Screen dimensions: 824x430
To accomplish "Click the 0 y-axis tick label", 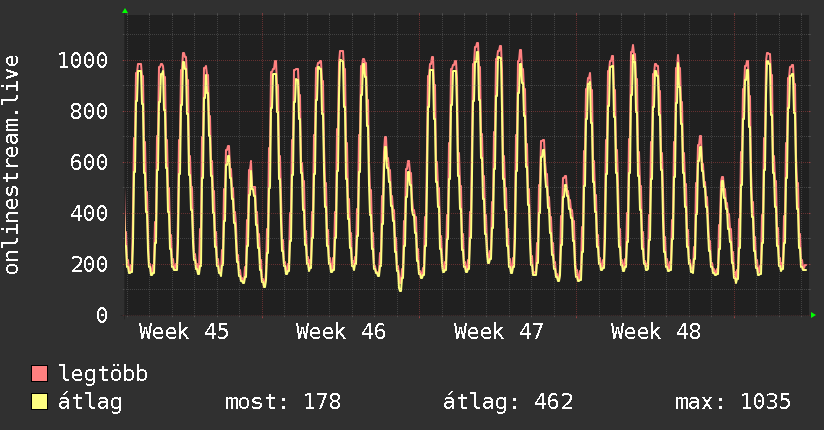I will pyautogui.click(x=102, y=316).
